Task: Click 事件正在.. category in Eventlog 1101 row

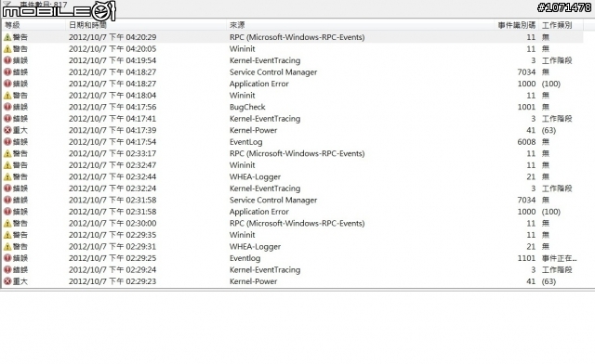Action: (x=560, y=258)
